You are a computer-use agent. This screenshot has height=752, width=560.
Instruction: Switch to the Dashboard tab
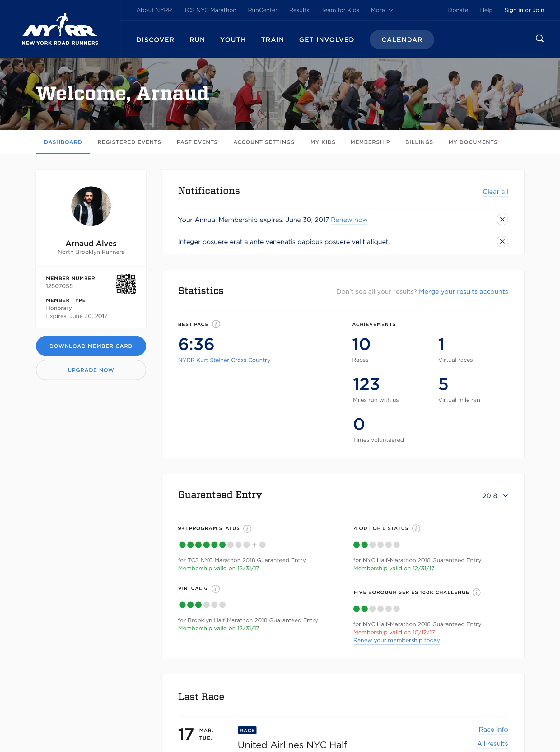tap(63, 142)
